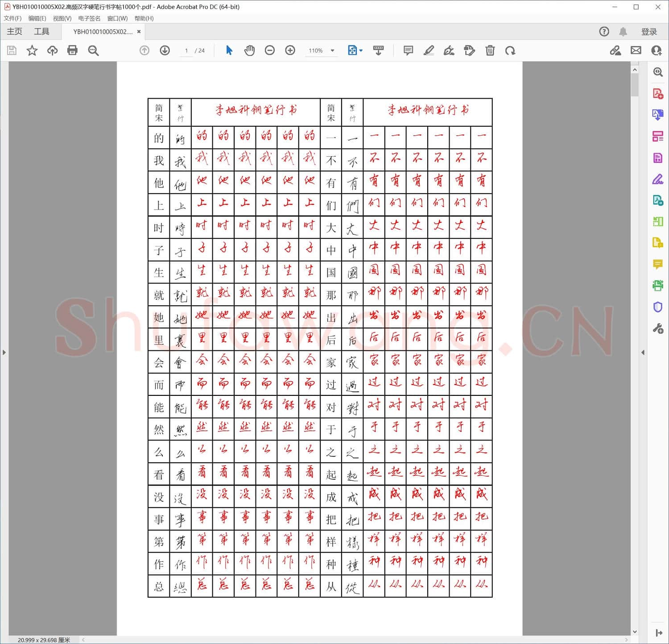This screenshot has height=644, width=669.
Task: Switch to the 工具 tab
Action: coord(41,32)
